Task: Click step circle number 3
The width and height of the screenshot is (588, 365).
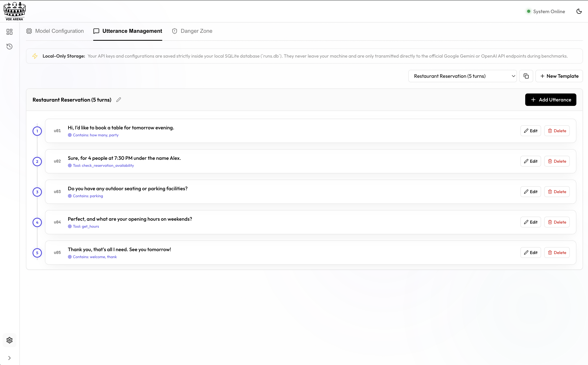Action: pyautogui.click(x=37, y=192)
